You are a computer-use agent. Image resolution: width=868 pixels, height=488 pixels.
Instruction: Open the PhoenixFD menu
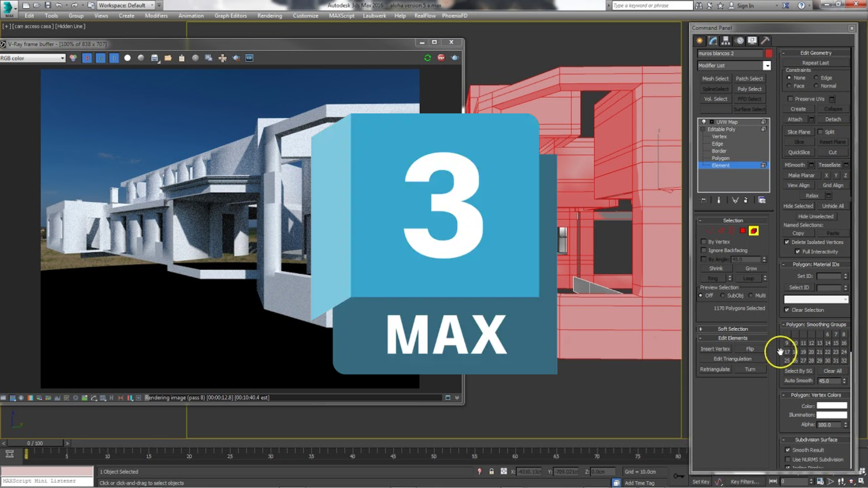[454, 16]
